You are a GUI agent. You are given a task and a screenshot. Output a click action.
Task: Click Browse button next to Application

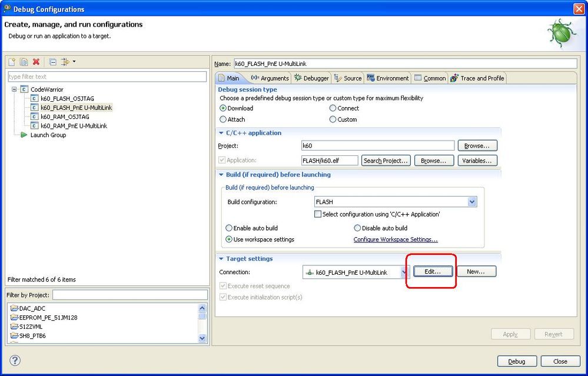434,161
